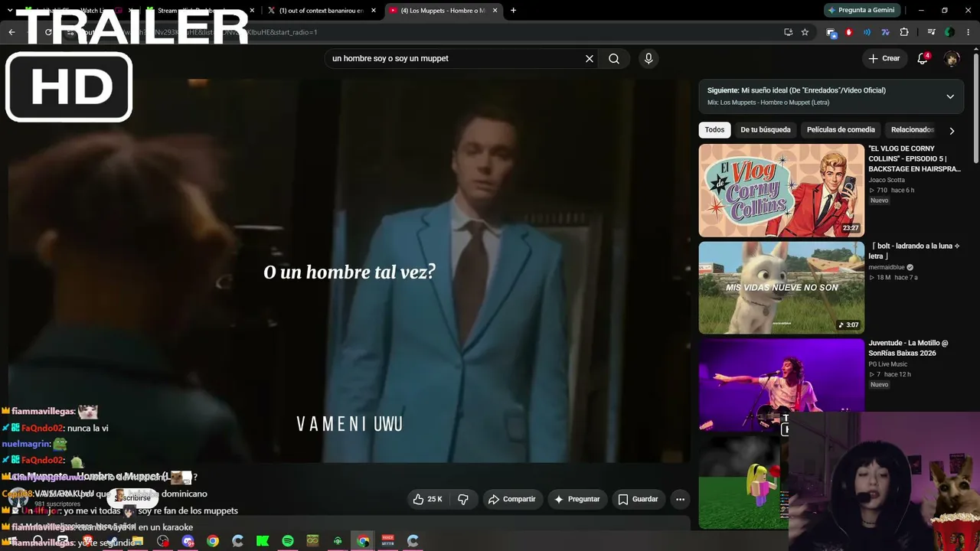The image size is (980, 551).
Task: Open Spotify from the taskbar
Action: tap(288, 541)
